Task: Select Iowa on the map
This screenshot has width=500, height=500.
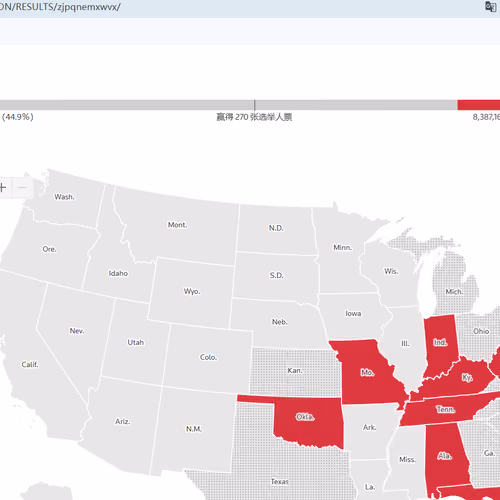Action: (x=353, y=314)
